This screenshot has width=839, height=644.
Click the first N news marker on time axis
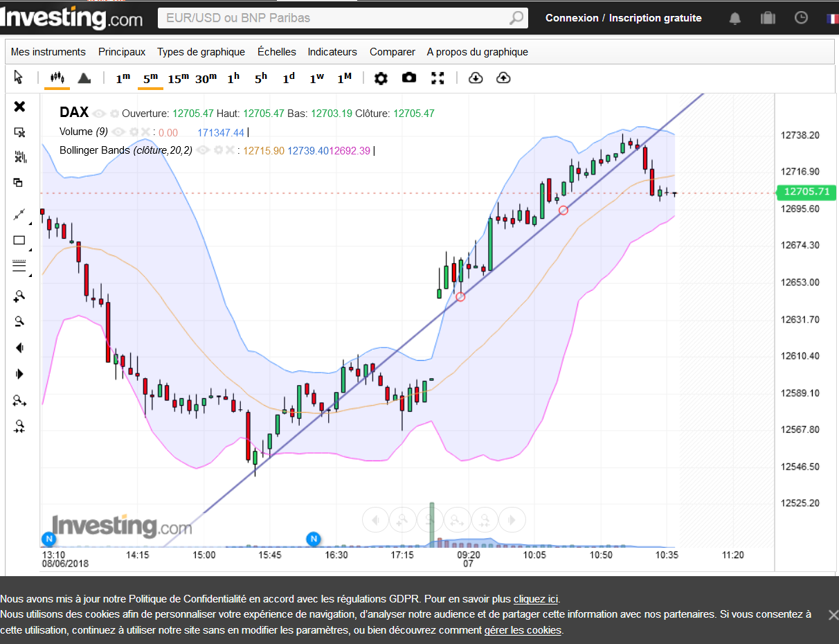48,539
